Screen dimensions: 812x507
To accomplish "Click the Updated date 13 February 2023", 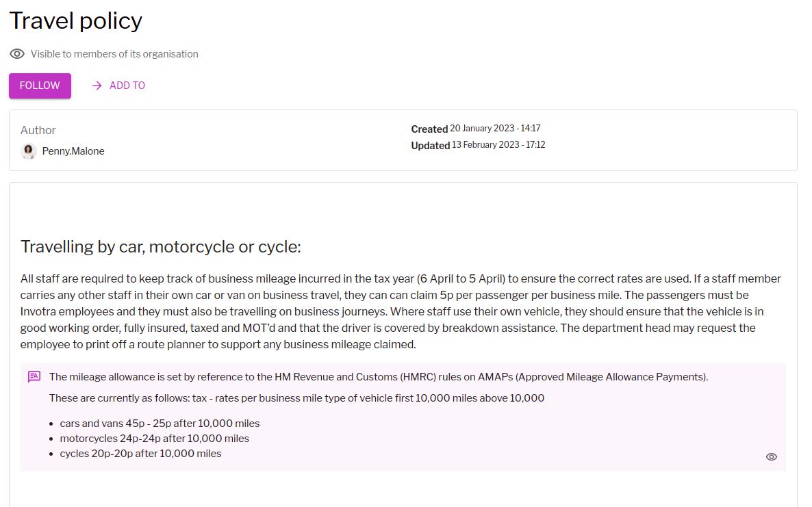I will click(498, 145).
